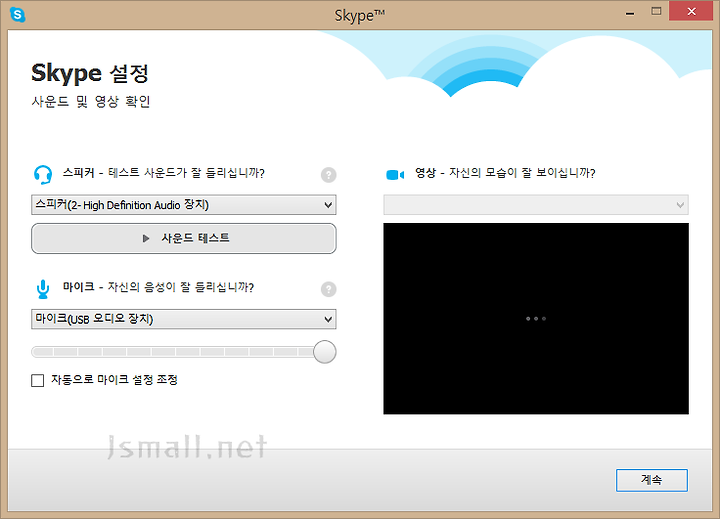The height and width of the screenshot is (519, 720).
Task: Open help for the microphone section
Action: 328,289
